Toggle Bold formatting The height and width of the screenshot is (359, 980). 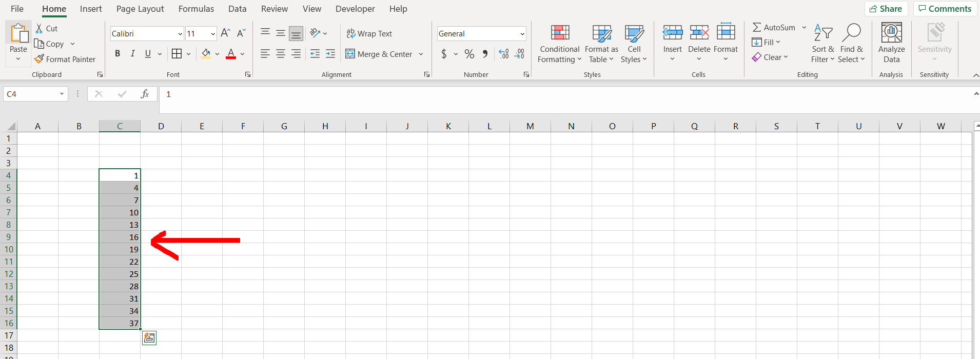[x=117, y=54]
